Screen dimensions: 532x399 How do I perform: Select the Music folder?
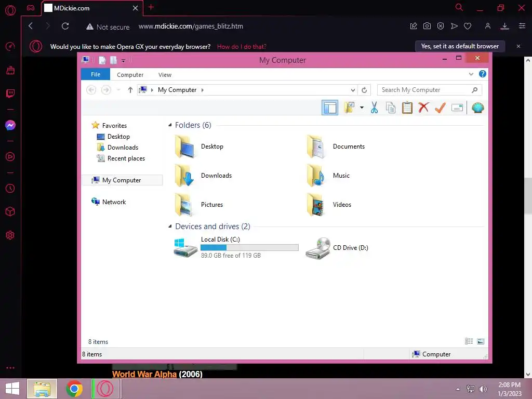pos(328,176)
